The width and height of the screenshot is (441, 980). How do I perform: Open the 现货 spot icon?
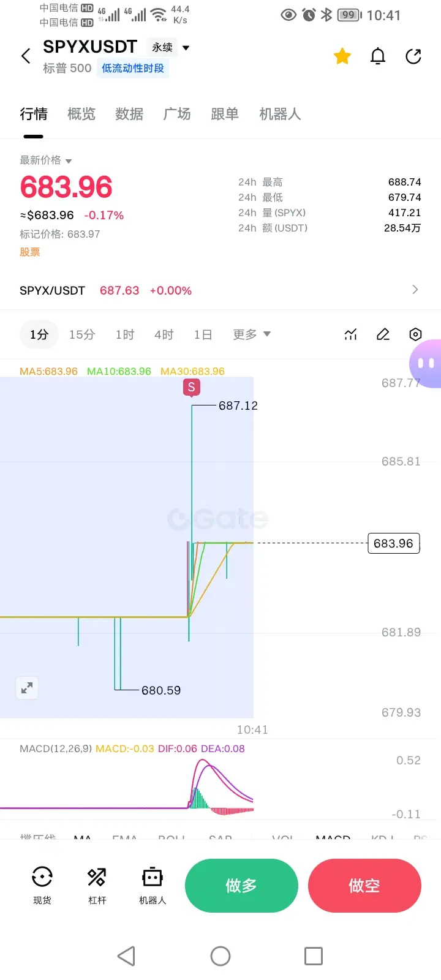click(x=42, y=885)
